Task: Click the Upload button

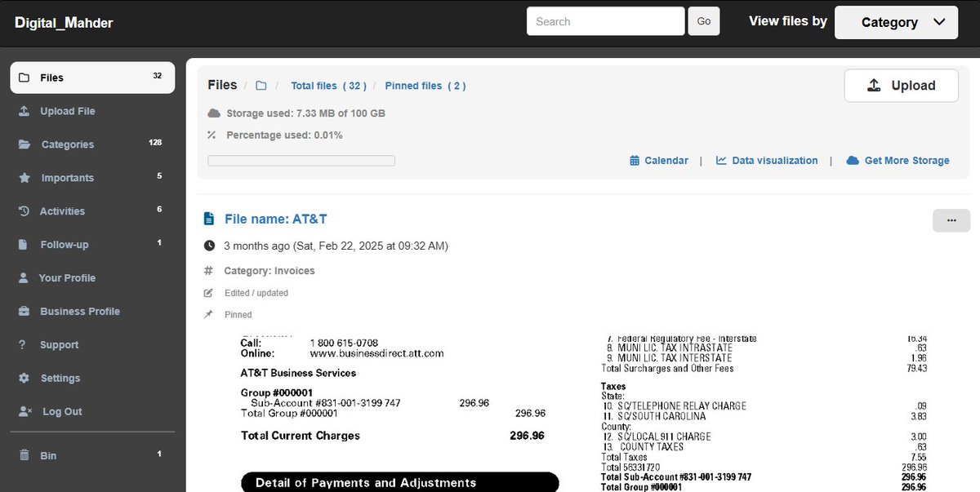Action: point(902,86)
